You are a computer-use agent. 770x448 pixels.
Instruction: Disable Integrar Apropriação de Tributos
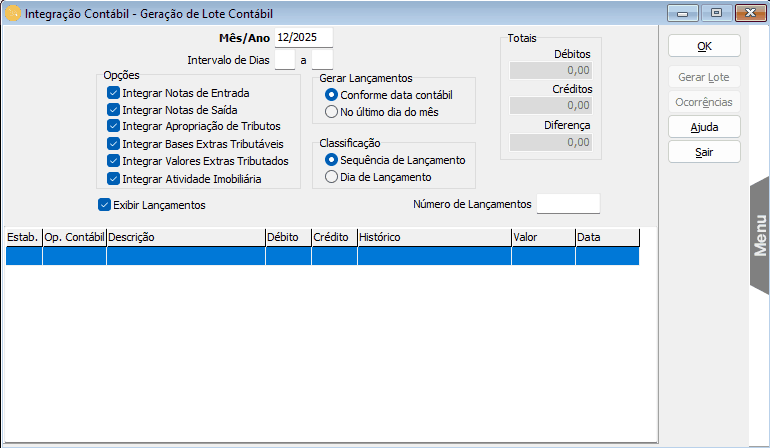(113, 126)
